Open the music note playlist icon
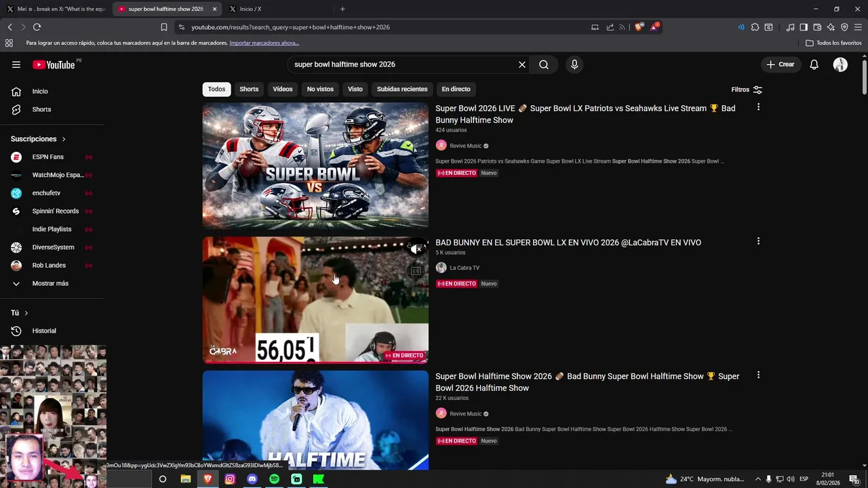This screenshot has height=488, width=868. [x=790, y=27]
